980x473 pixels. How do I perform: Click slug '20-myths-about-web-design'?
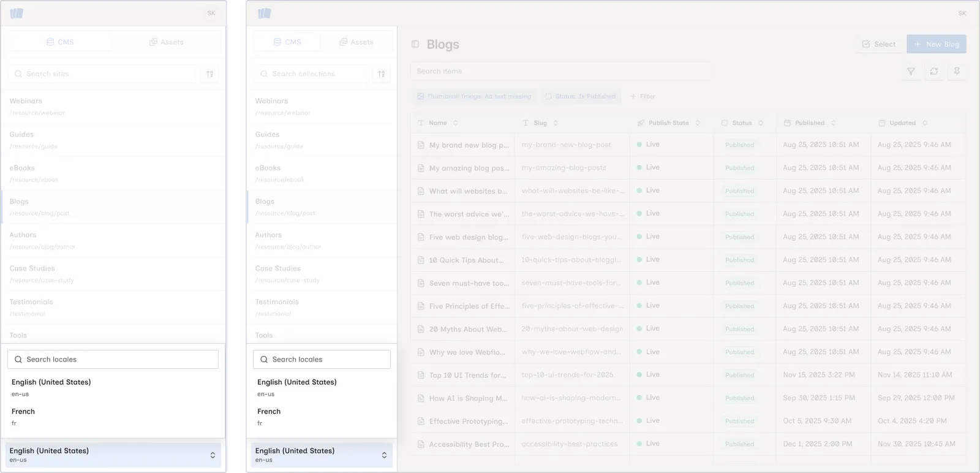point(572,329)
